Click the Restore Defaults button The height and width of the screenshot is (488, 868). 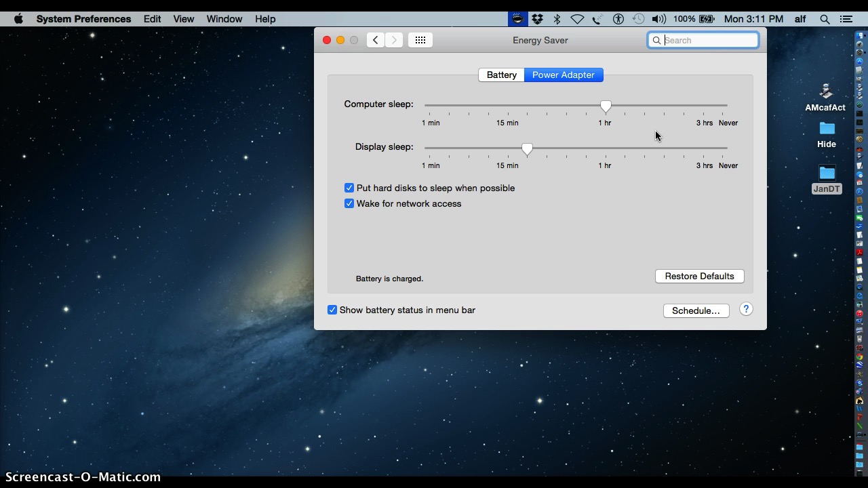click(x=699, y=276)
